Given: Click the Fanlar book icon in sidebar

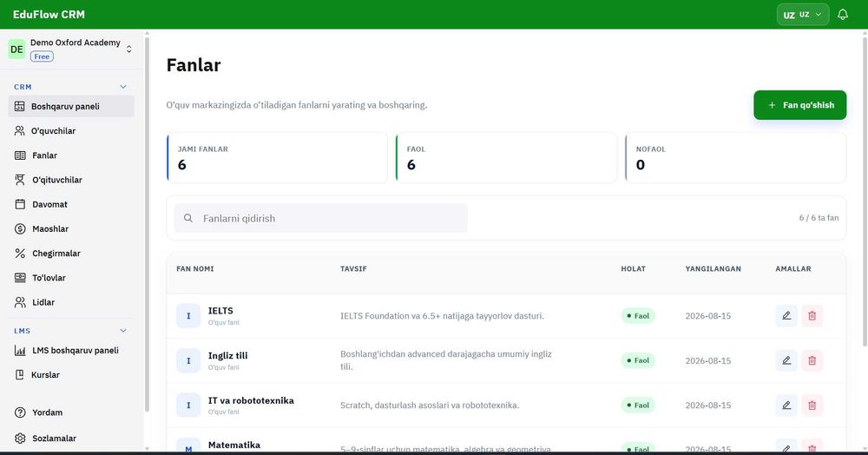Looking at the screenshot, I should pyautogui.click(x=20, y=155).
